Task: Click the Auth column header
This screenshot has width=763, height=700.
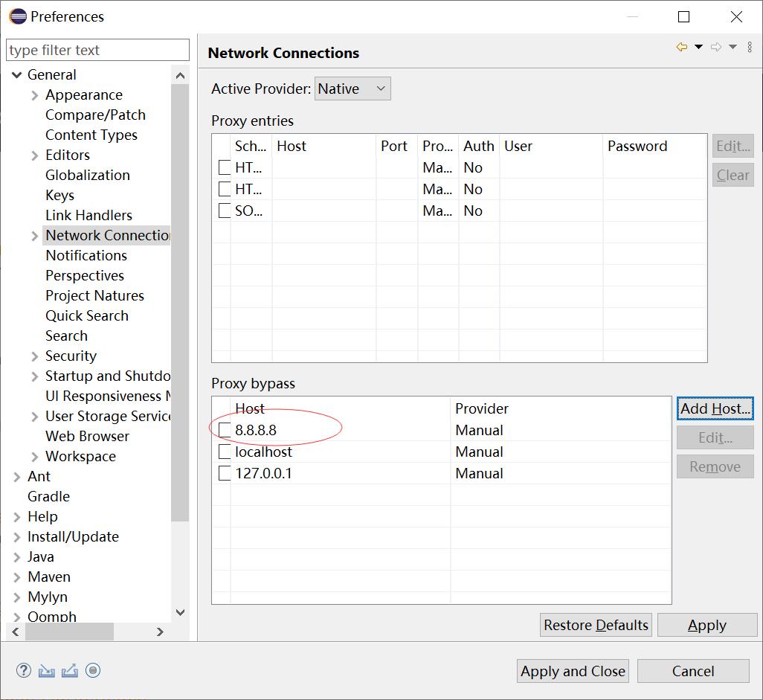Action: [479, 146]
